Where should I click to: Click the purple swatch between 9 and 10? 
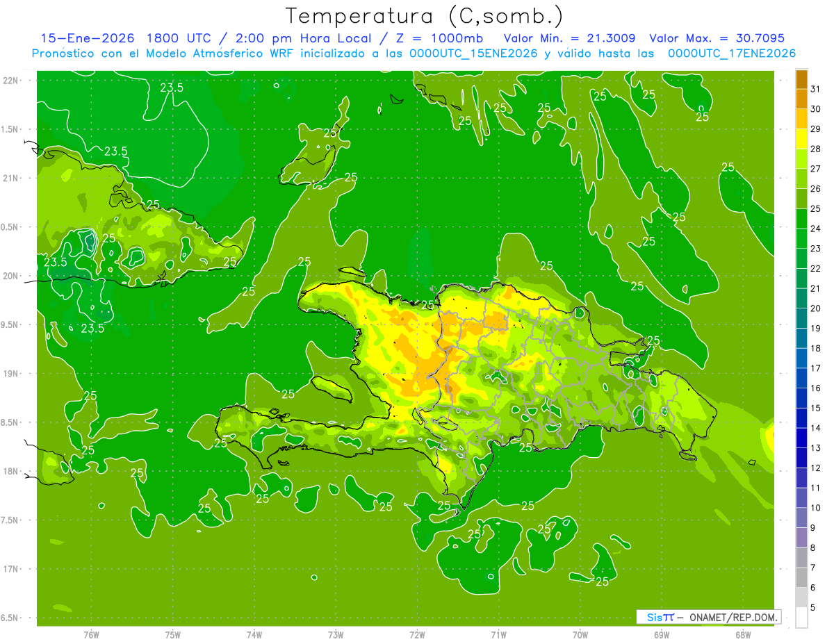(801, 518)
